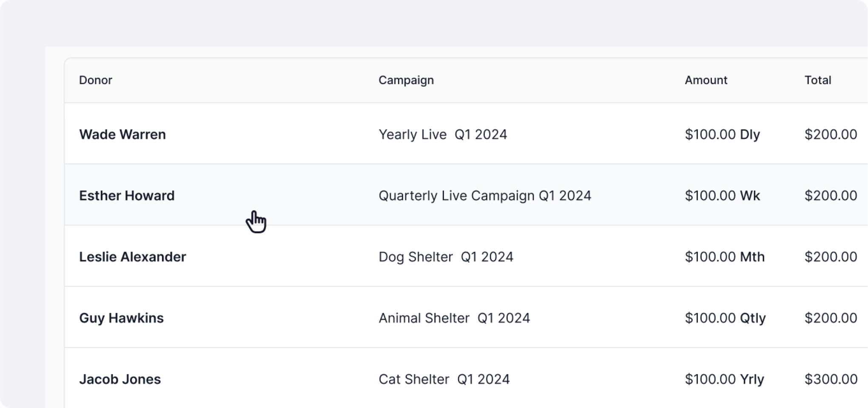Open donor Wade Warren
The height and width of the screenshot is (408, 868).
click(x=122, y=134)
